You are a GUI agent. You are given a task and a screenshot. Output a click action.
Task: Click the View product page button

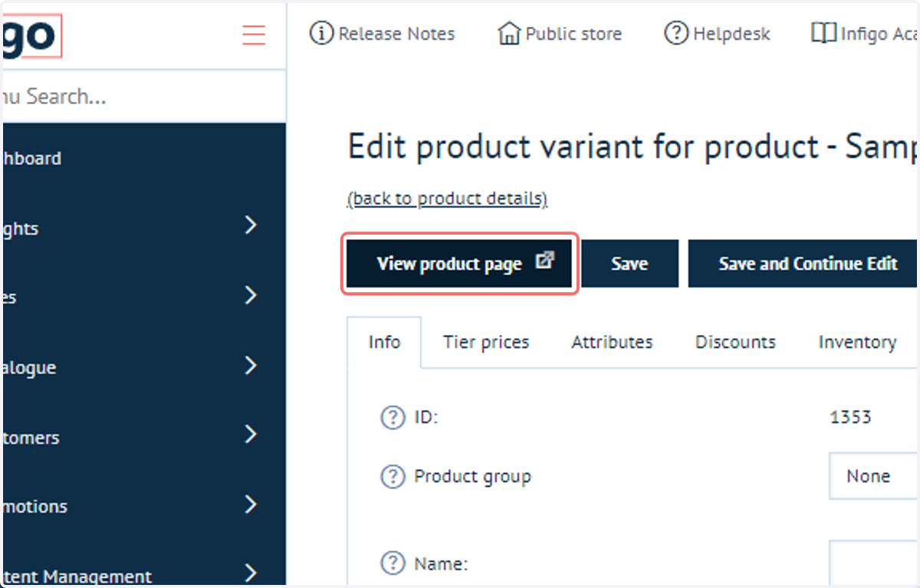[459, 264]
